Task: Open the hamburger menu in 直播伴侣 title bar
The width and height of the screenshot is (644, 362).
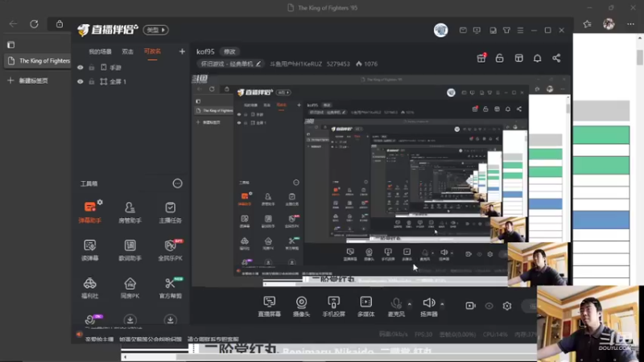Action: click(x=520, y=31)
